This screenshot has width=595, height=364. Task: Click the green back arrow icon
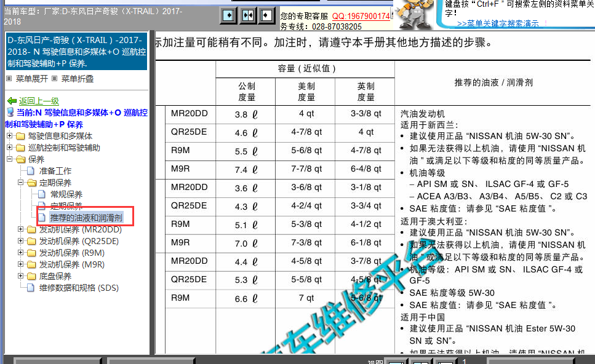point(12,101)
